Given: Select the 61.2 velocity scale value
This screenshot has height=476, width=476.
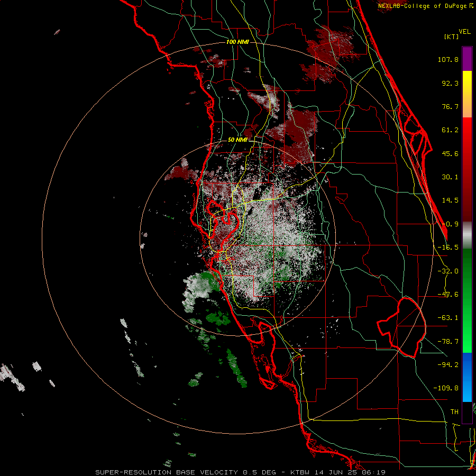Looking at the screenshot, I should 450,130.
